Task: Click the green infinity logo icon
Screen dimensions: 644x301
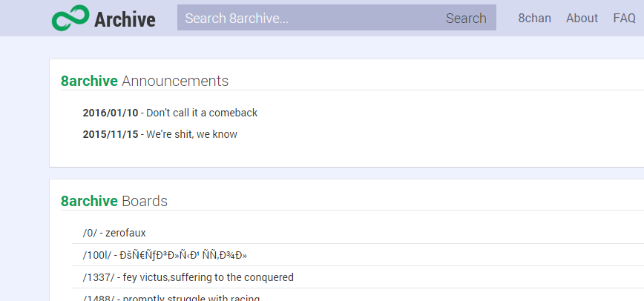Action: (70, 18)
